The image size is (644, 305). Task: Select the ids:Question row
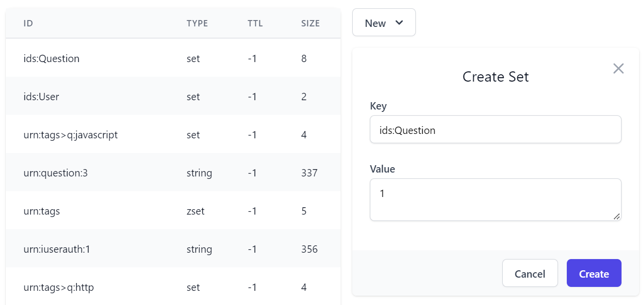click(x=173, y=58)
